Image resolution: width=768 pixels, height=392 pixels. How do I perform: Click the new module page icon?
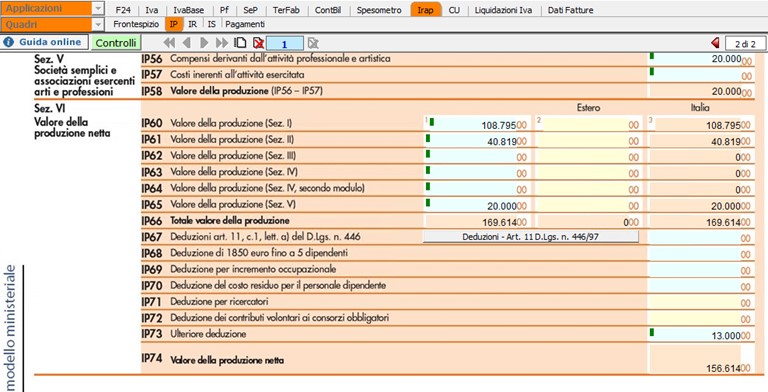coord(240,43)
